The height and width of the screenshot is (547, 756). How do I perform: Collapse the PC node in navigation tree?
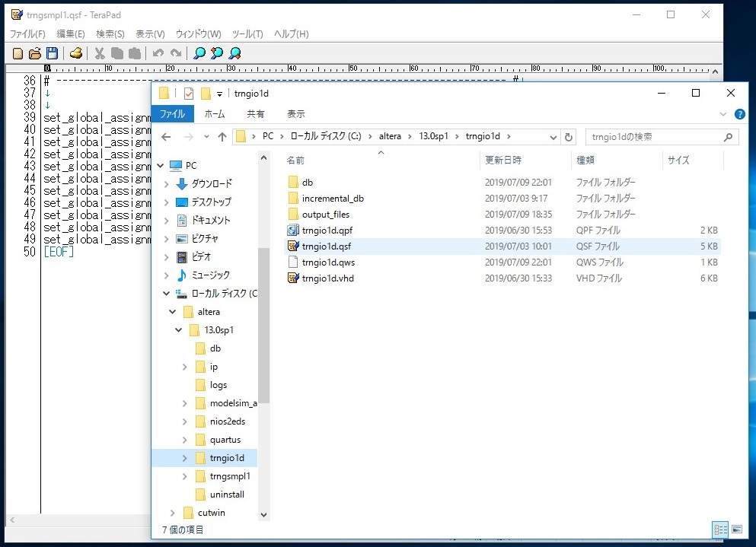(161, 165)
